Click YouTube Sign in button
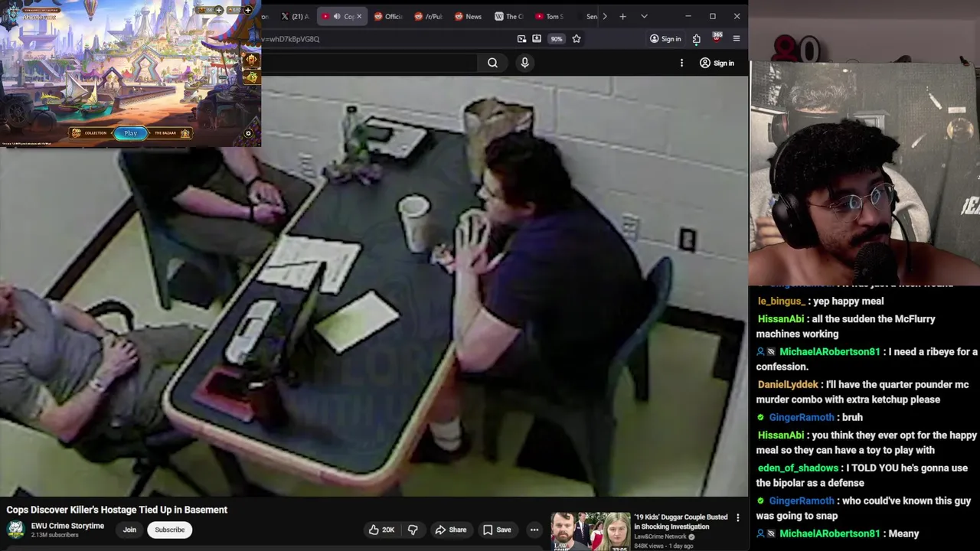The height and width of the screenshot is (551, 980). tap(717, 63)
